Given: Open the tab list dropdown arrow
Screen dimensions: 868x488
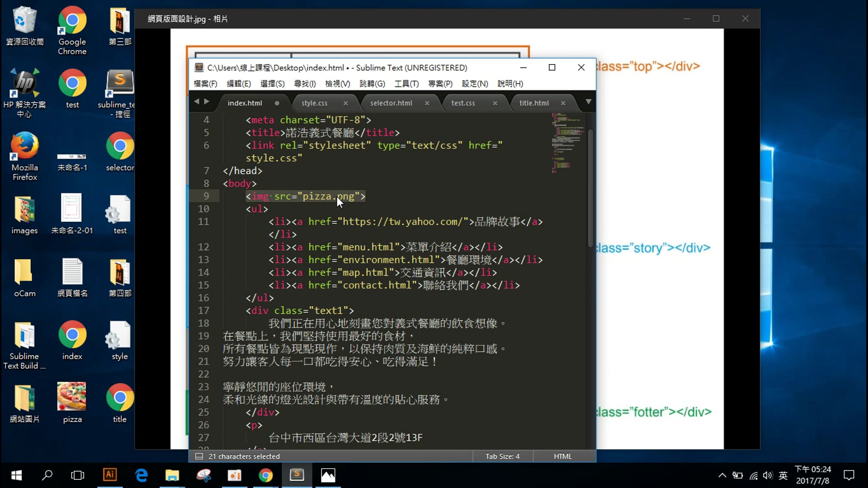Looking at the screenshot, I should tap(588, 102).
